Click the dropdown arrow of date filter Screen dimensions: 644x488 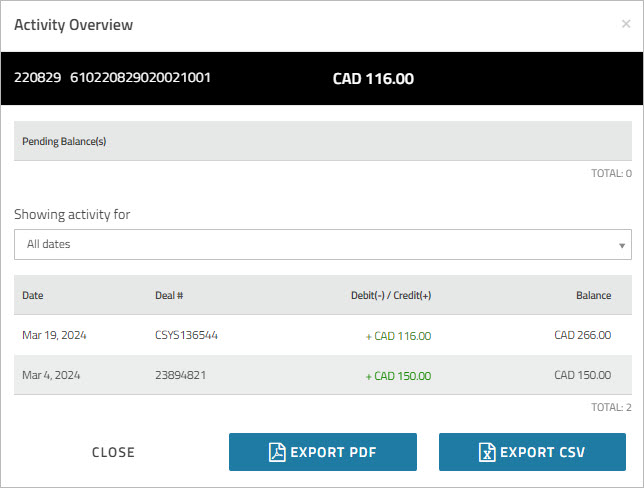(x=622, y=246)
